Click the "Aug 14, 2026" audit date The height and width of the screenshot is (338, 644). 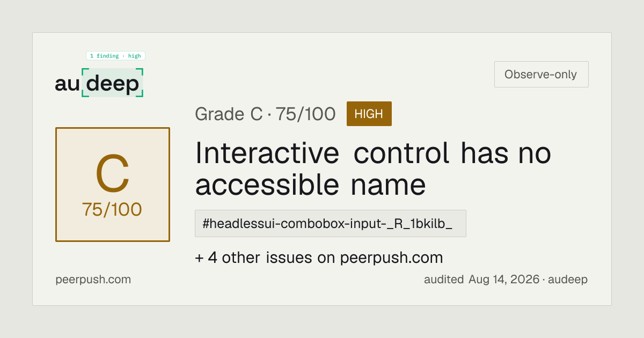[x=504, y=280]
